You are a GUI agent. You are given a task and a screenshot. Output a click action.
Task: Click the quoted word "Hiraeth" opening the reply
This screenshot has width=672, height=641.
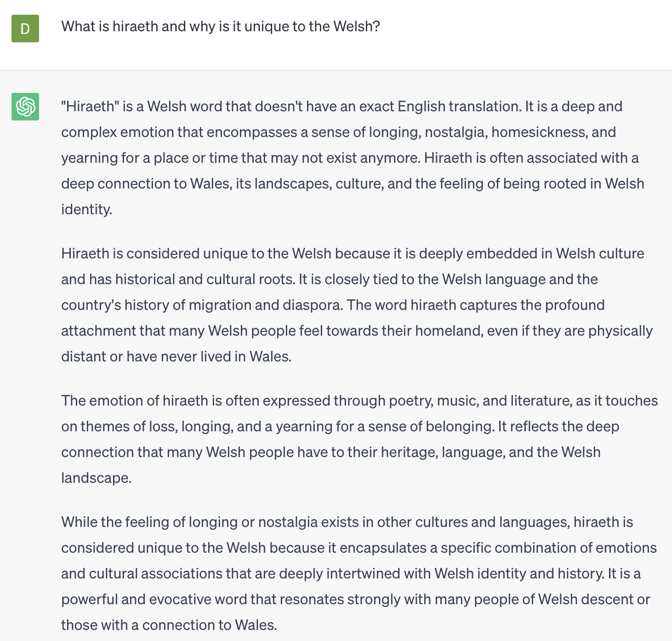click(91, 106)
